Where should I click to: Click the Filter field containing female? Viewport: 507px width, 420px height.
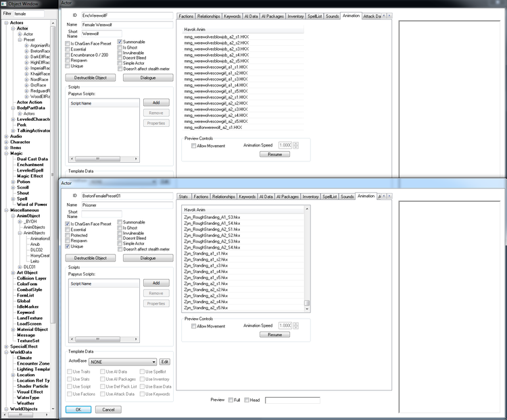tap(28, 14)
